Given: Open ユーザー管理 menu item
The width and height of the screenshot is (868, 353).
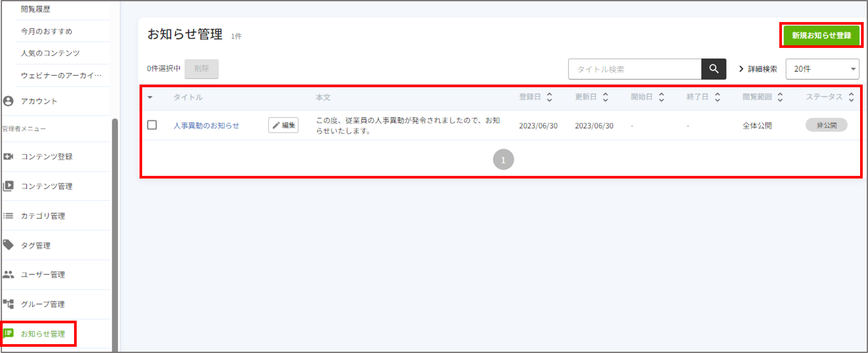Looking at the screenshot, I should [43, 275].
